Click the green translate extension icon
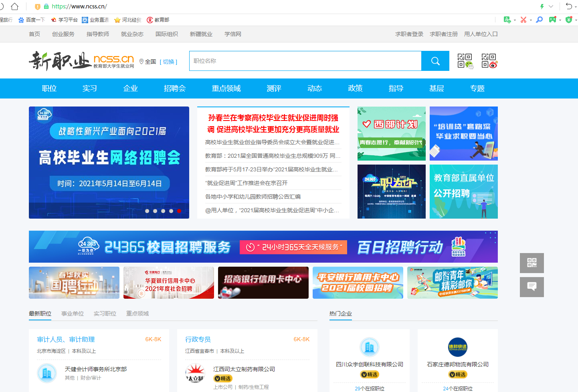 point(507,20)
